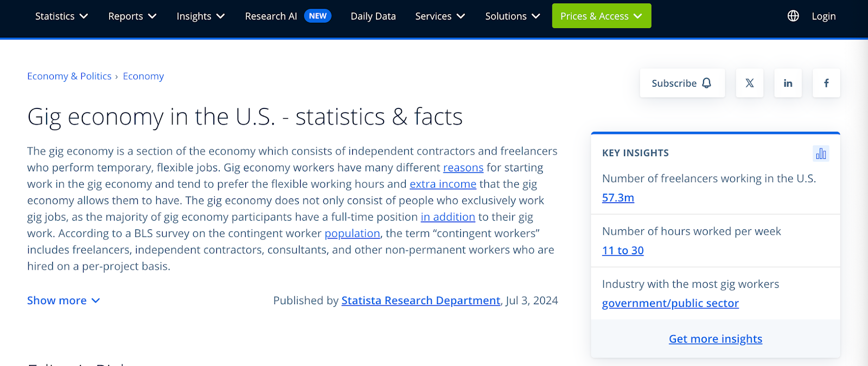
Task: Share the page on Facebook
Action: pyautogui.click(x=826, y=83)
